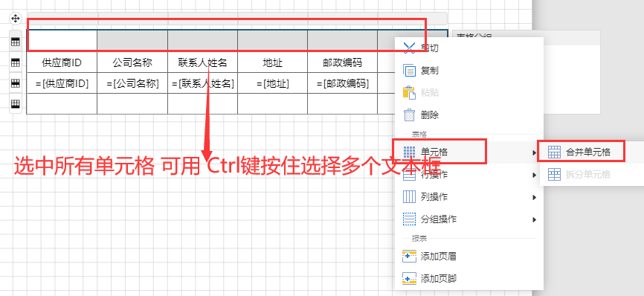Expand the 分组操作 submenu arrow
The width and height of the screenshot is (644, 296).
tap(535, 219)
